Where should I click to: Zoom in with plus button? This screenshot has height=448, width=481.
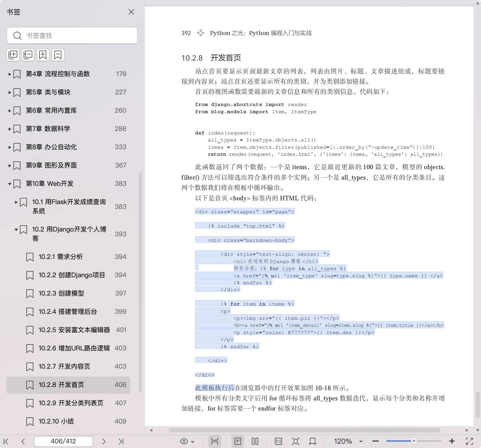(452, 441)
